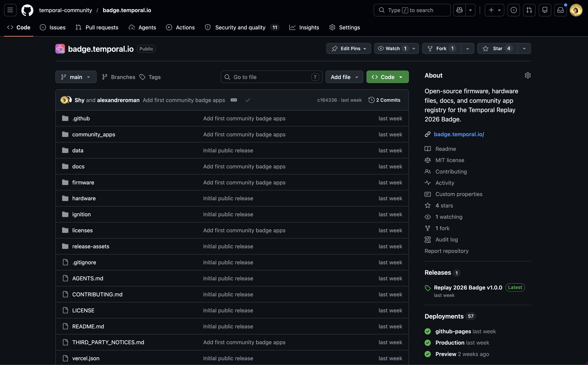Open the Agents tab
This screenshot has width=588, height=365.
pyautogui.click(x=142, y=27)
